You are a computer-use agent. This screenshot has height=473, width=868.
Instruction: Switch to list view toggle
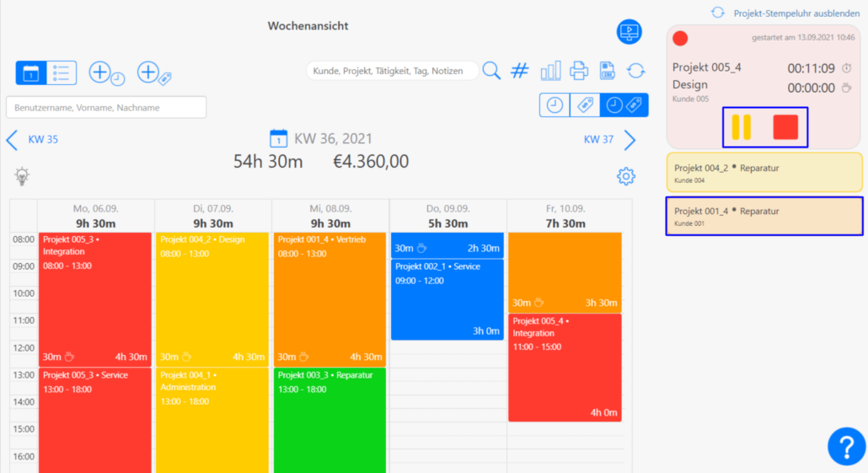pos(62,73)
